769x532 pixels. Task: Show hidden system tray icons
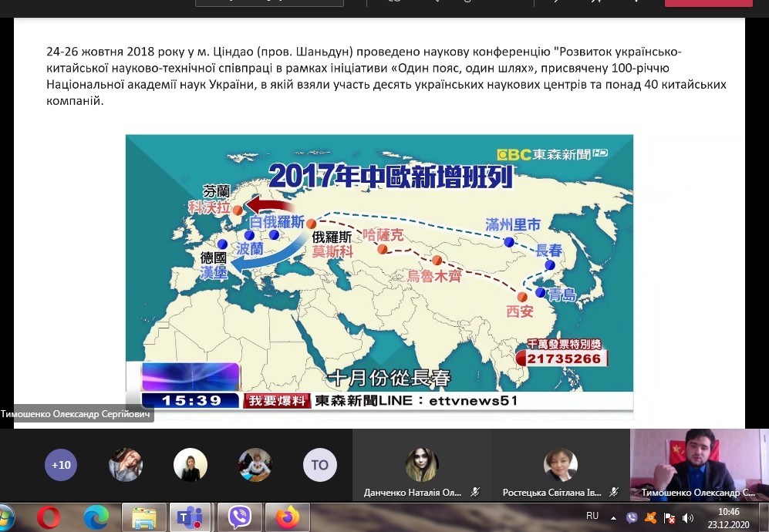point(613,518)
